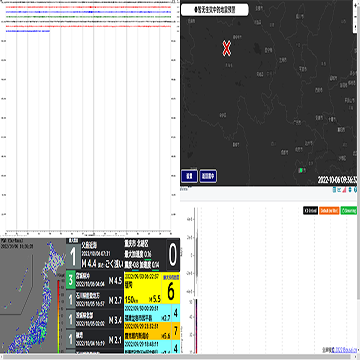Click the left dark blue map button

point(189,176)
